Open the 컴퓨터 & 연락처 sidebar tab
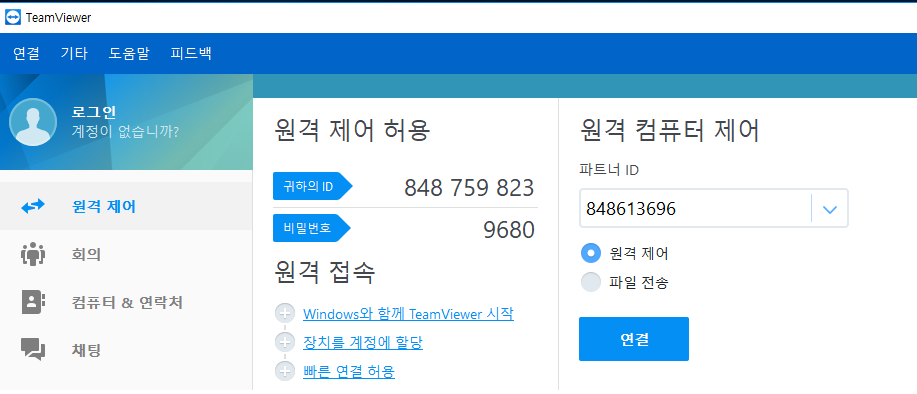 point(126,302)
